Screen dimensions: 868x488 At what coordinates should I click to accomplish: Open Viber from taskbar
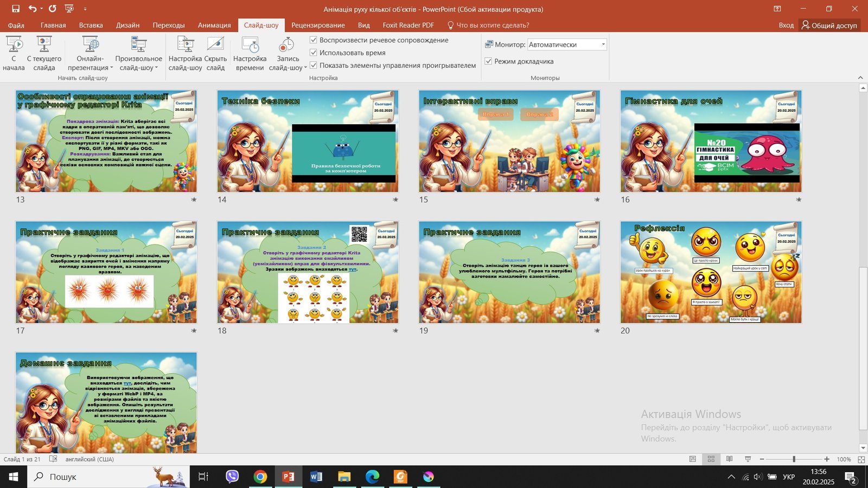click(x=232, y=477)
